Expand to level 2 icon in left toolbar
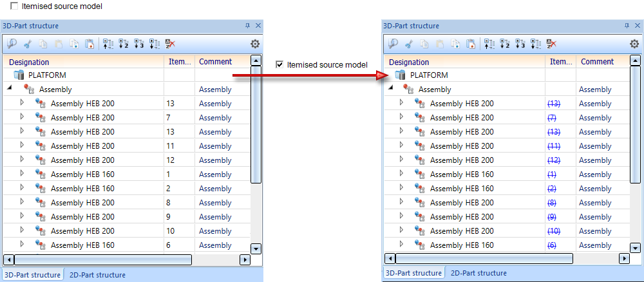 [x=124, y=44]
